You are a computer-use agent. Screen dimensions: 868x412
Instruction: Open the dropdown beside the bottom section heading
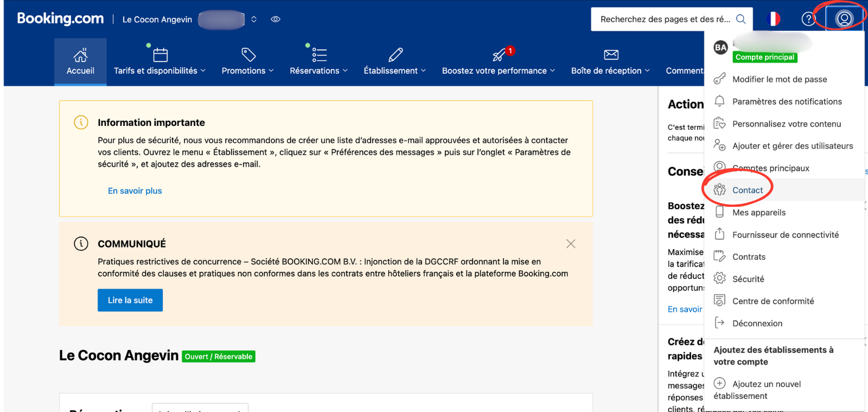click(200, 408)
